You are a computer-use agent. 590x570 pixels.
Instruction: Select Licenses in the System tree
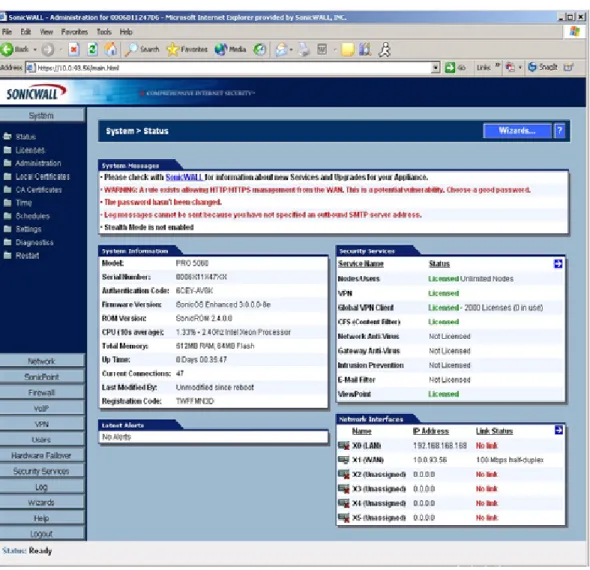(x=30, y=150)
